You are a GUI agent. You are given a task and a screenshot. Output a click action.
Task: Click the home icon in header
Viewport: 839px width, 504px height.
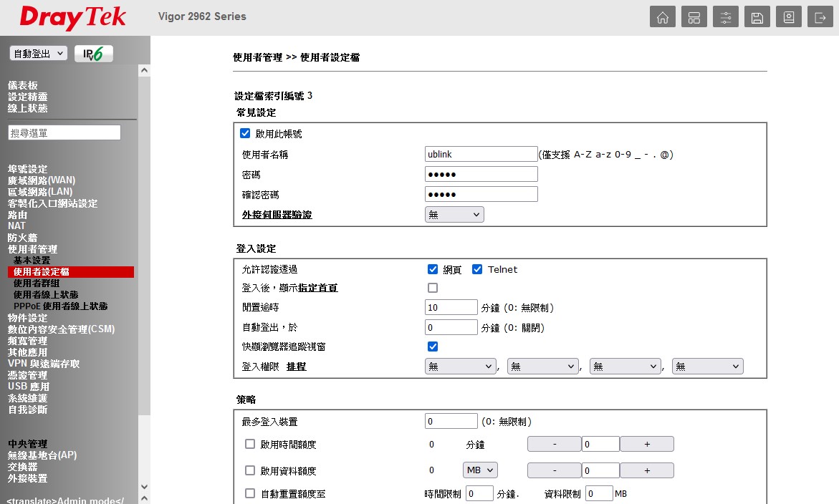[x=663, y=18]
